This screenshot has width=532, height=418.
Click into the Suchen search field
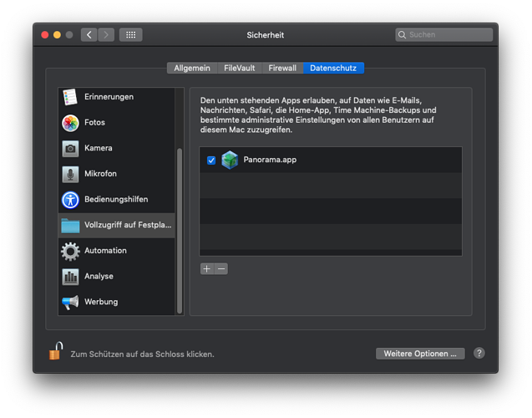(443, 34)
